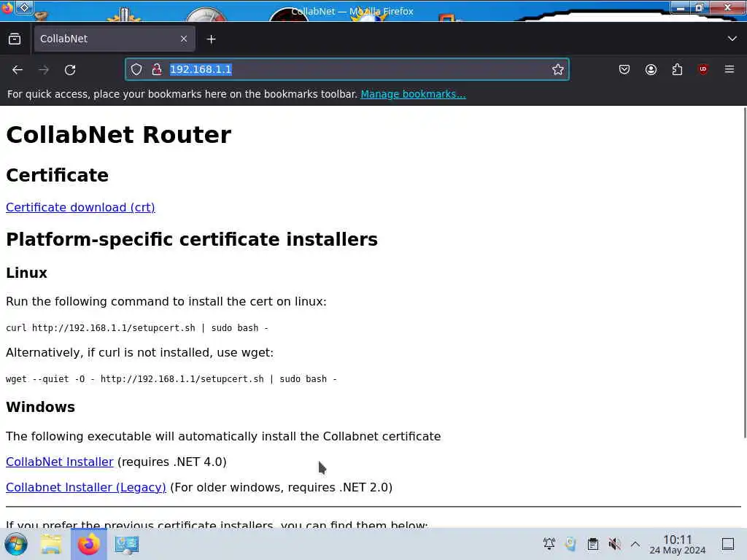Close the CollabNet tab

pos(184,39)
